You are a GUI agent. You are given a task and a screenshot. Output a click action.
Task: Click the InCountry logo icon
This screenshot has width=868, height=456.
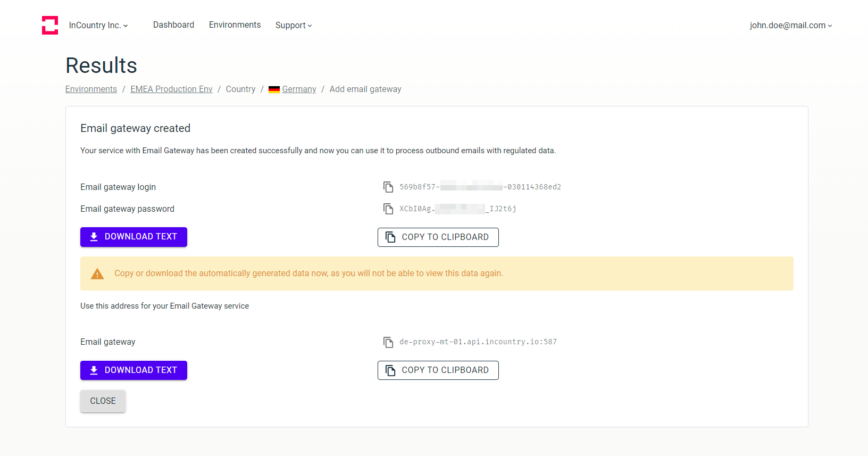point(50,25)
